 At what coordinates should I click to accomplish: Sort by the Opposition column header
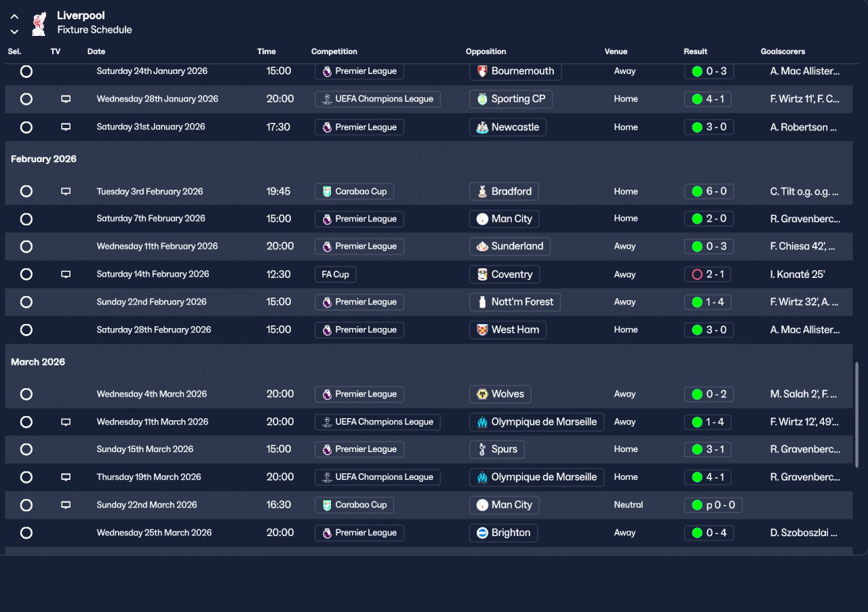[486, 52]
